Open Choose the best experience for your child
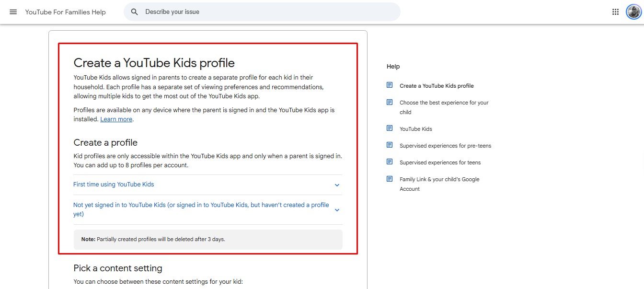 444,107
